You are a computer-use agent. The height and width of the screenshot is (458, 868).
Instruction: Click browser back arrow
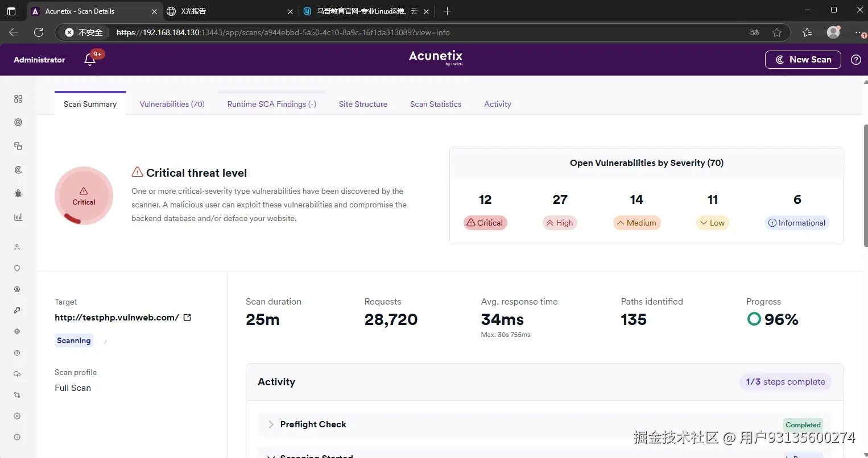coord(14,32)
